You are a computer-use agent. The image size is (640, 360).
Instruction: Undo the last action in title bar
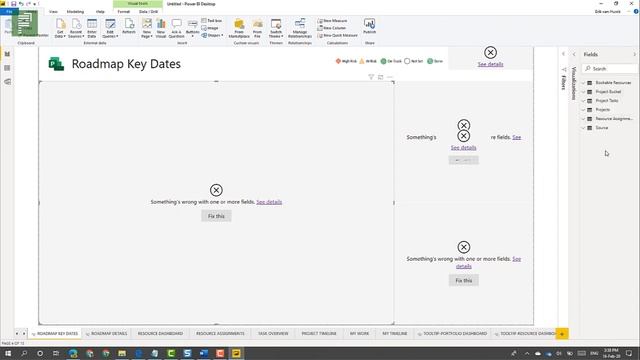click(x=21, y=4)
